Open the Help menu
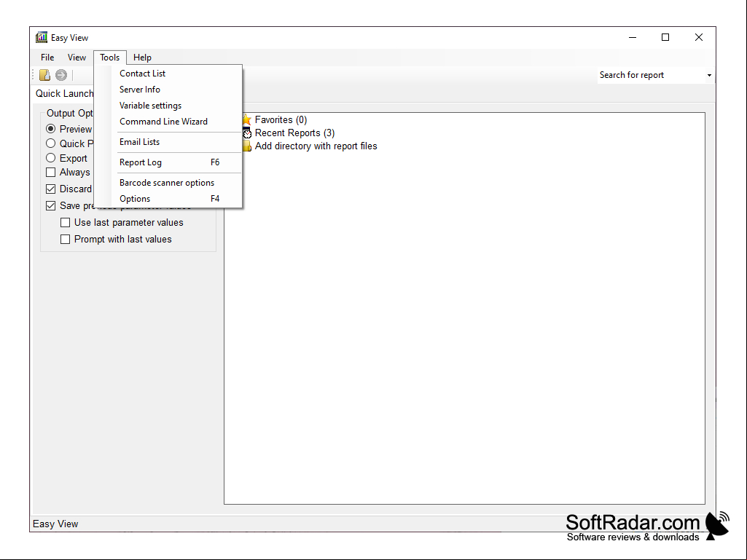 tap(142, 57)
